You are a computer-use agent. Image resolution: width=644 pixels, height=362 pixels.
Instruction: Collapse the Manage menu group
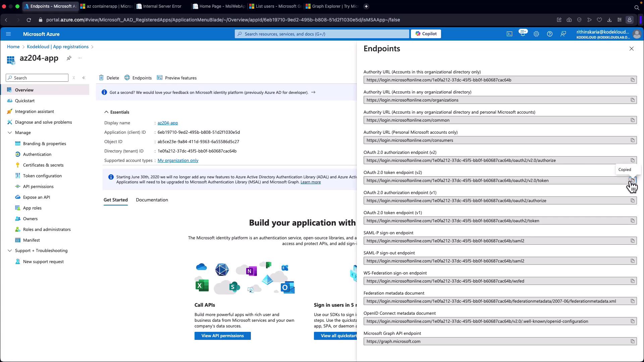[x=10, y=133]
